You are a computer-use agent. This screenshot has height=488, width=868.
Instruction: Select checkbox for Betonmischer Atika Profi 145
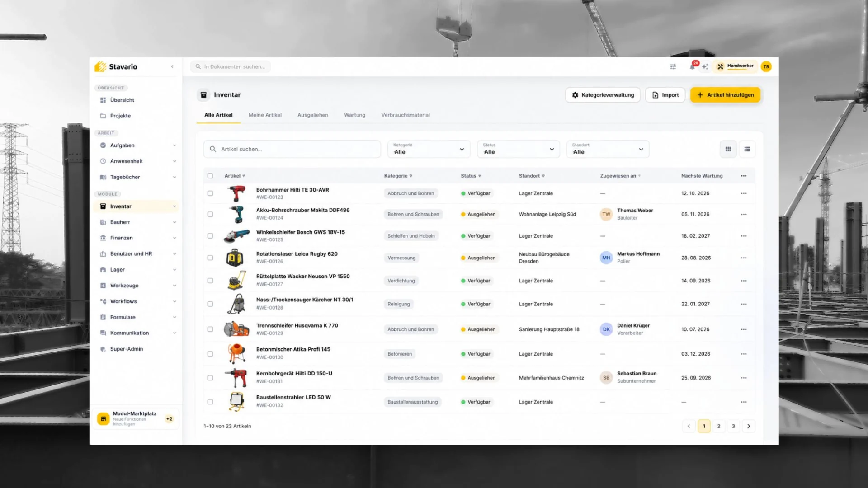pos(210,354)
